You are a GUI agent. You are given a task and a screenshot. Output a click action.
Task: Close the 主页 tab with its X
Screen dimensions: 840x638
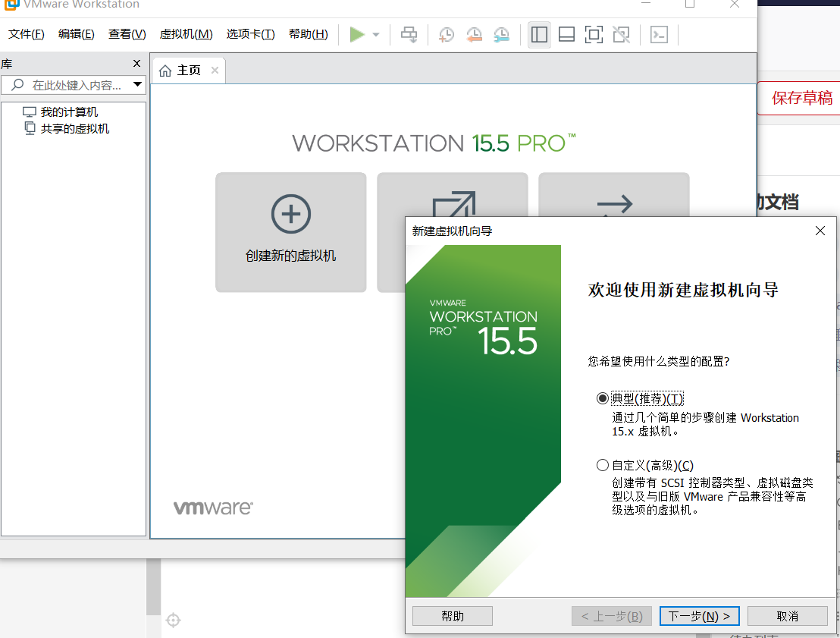(215, 71)
